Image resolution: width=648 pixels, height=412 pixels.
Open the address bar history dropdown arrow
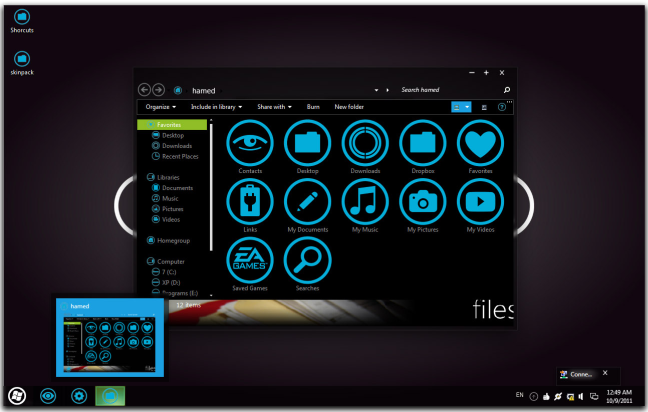click(x=376, y=90)
